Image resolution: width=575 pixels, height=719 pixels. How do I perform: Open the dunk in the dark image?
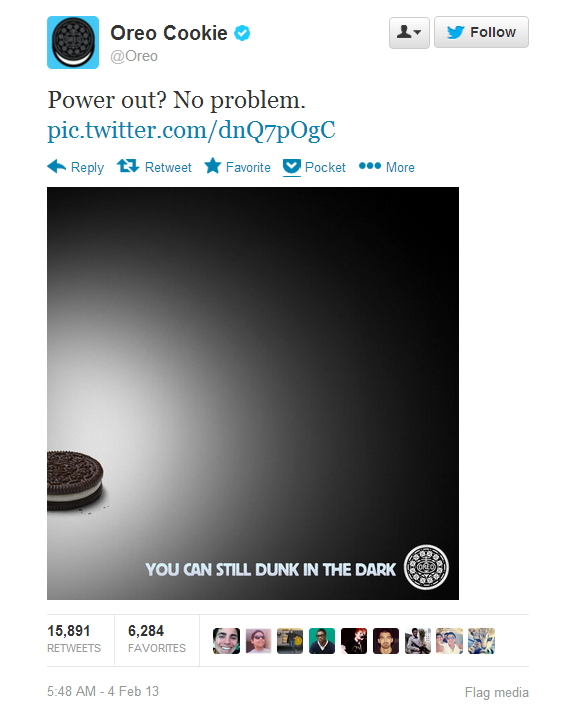[x=253, y=393]
